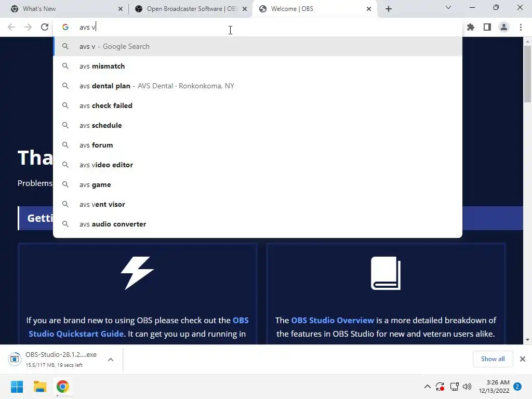Close the What's New tab

(x=121, y=9)
